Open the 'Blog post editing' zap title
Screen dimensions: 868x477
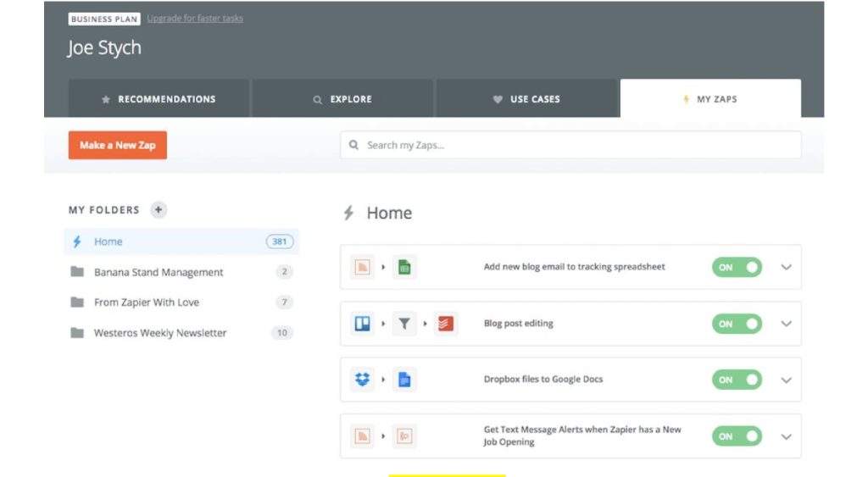pos(518,323)
